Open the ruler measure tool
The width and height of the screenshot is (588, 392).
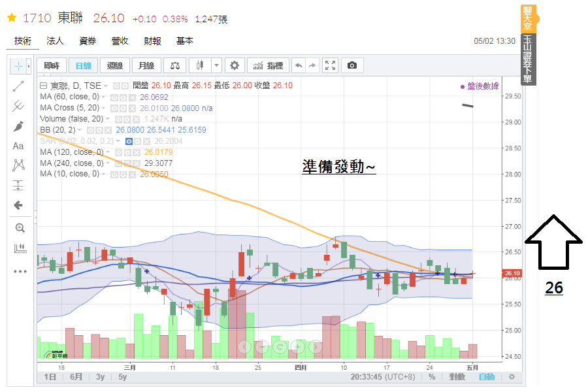tap(20, 248)
